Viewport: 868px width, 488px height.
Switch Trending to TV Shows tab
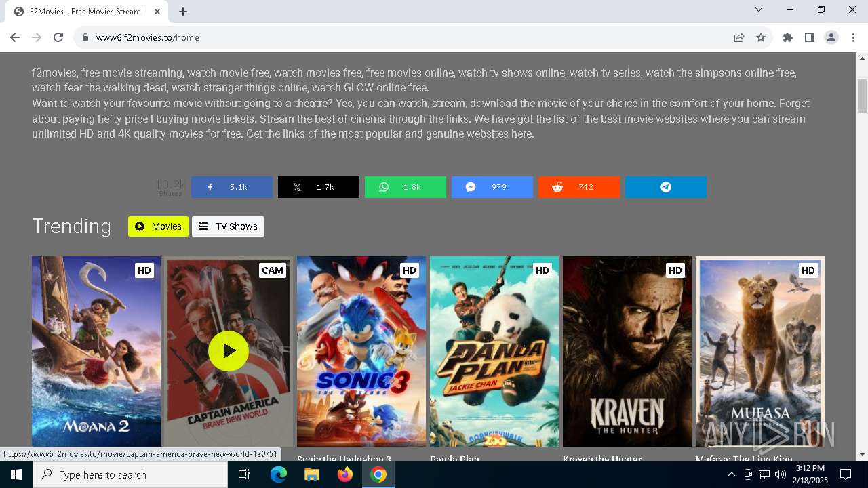228,226
